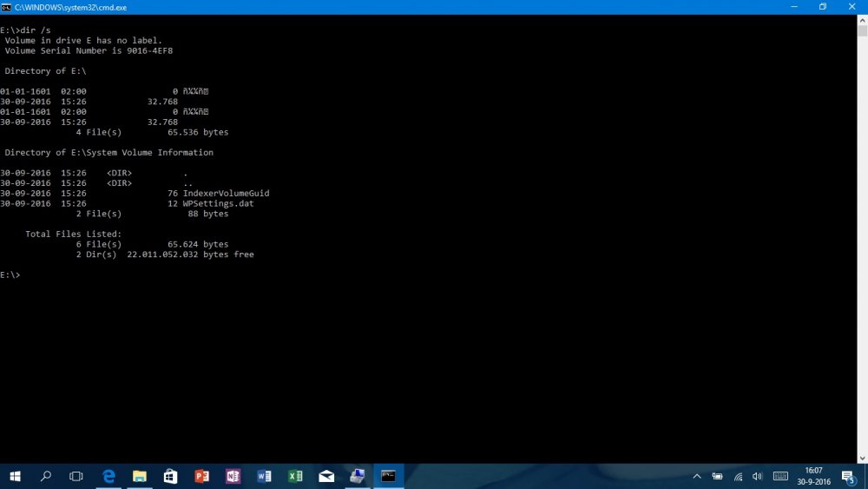The image size is (868, 489).
Task: Click the final E:\> prompt
Action: tap(10, 274)
